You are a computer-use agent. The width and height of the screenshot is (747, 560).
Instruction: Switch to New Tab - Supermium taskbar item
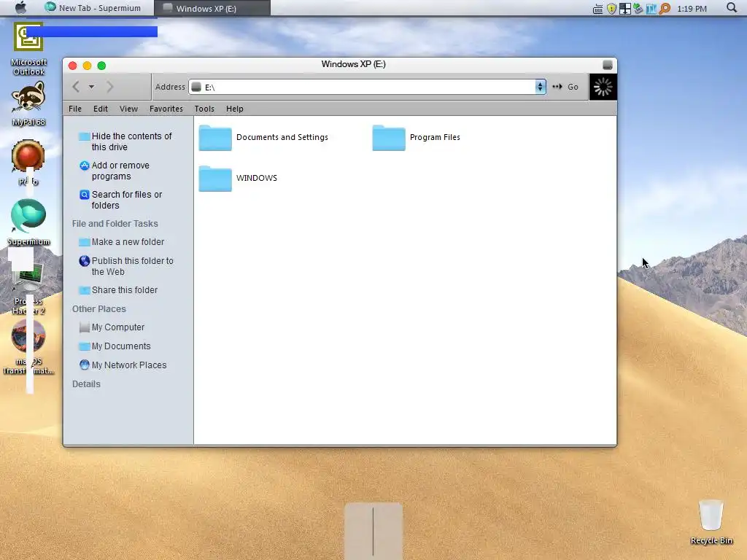(93, 8)
